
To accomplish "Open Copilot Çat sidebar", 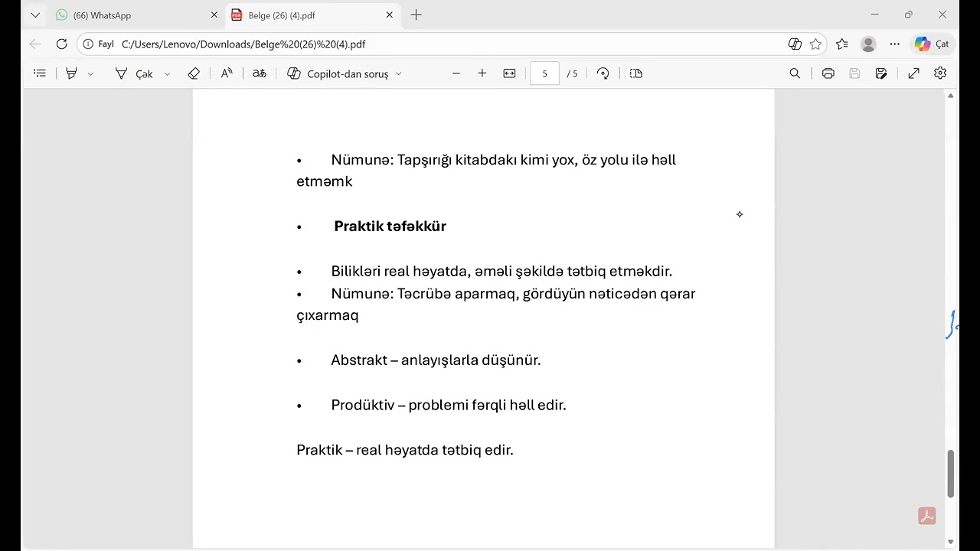I will pyautogui.click(x=931, y=44).
